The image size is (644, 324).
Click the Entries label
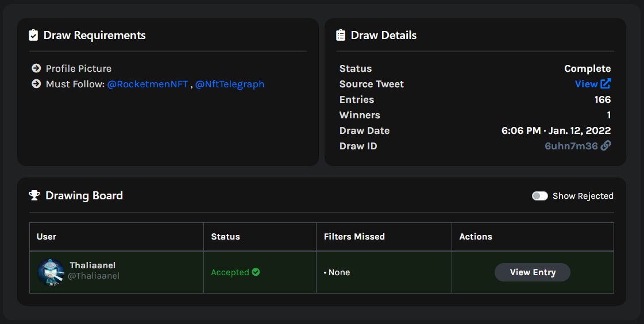357,99
